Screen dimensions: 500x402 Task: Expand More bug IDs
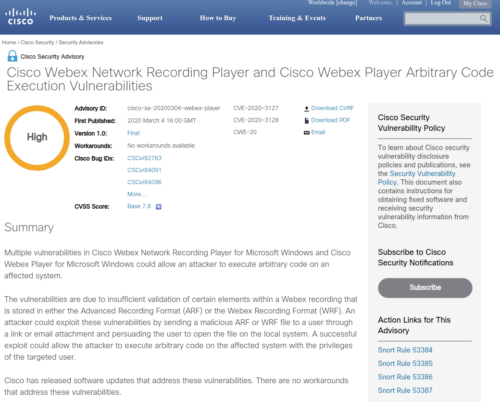[x=136, y=194]
